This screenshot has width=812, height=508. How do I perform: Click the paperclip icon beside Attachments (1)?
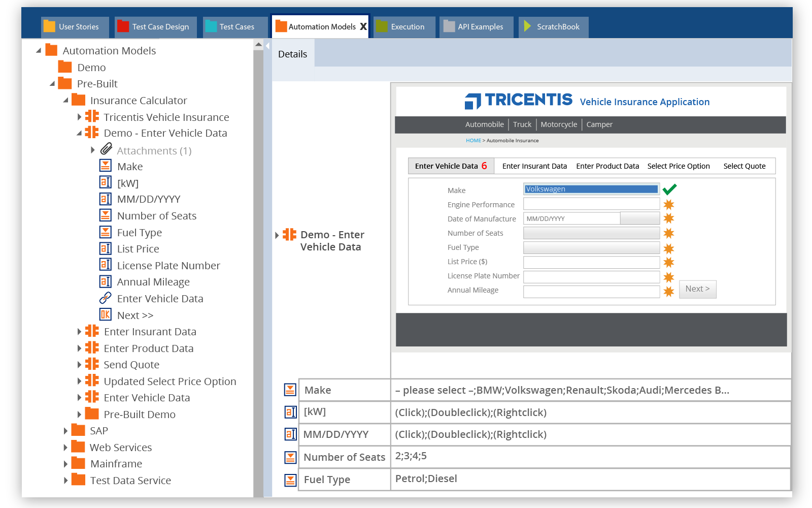pyautogui.click(x=106, y=149)
